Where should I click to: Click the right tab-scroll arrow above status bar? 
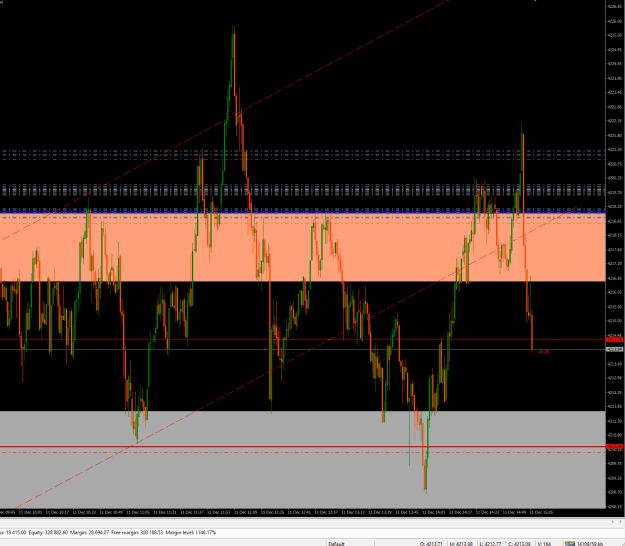click(x=621, y=521)
